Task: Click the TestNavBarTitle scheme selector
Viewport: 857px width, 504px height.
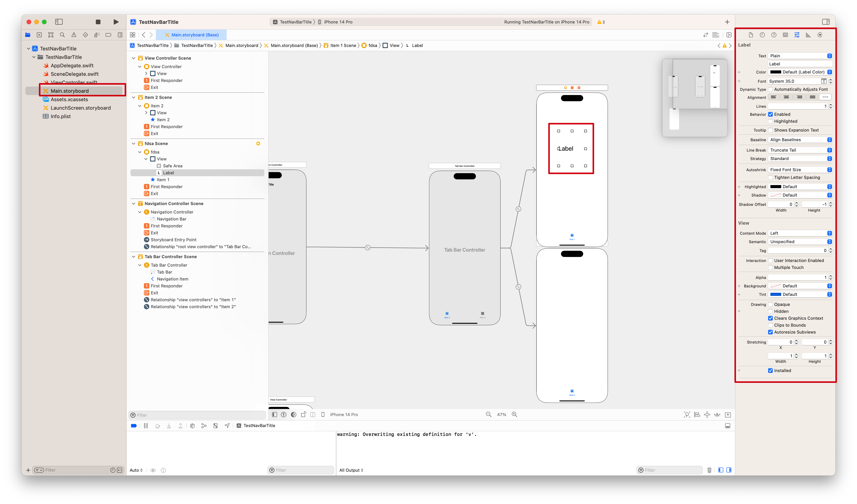Action: [292, 22]
